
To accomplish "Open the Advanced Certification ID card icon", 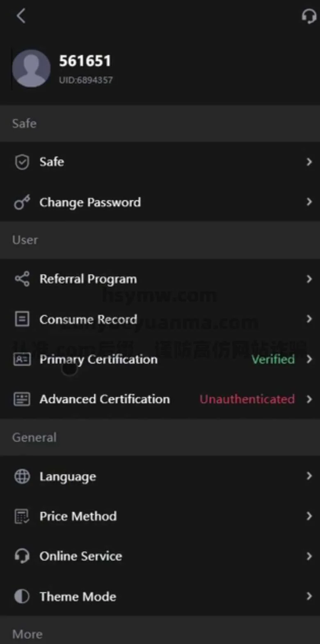I will (22, 399).
